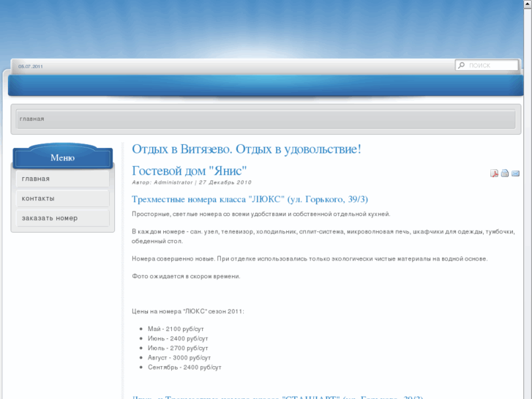Select the Май - 2100 руб/сут line
Viewport: 532px width, 399px height.
[176, 329]
